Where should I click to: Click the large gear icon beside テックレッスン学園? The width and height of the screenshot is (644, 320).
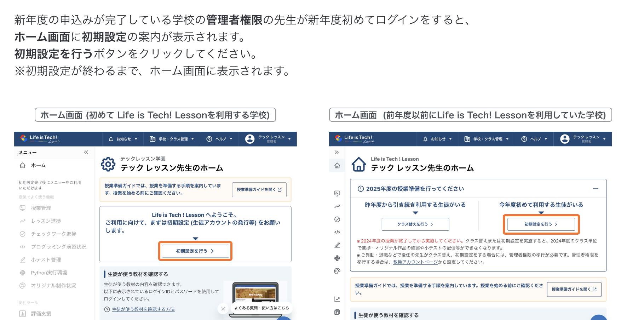point(108,164)
